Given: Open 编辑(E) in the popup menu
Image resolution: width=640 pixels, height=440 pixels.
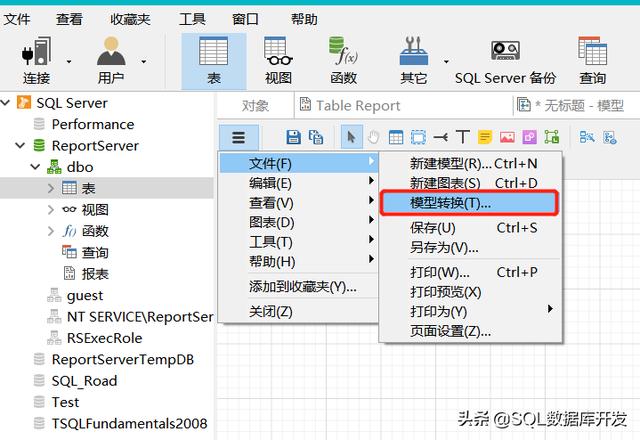Looking at the screenshot, I should pyautogui.click(x=299, y=183).
